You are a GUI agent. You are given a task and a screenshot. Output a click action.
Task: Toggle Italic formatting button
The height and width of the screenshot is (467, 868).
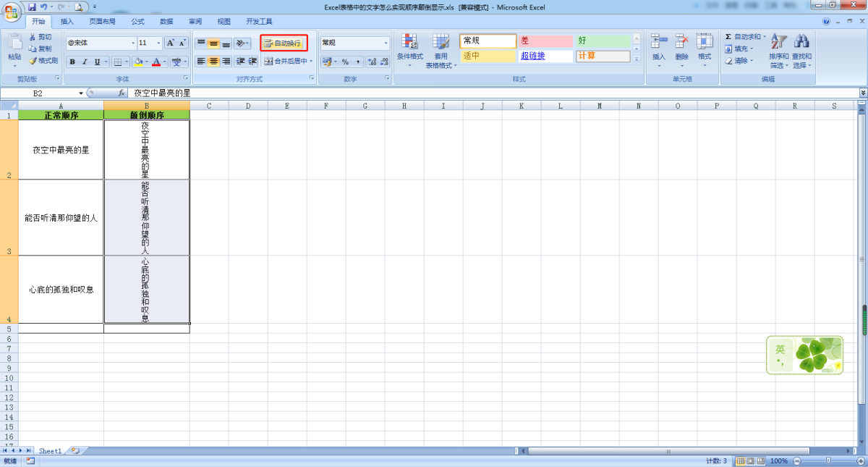85,62
